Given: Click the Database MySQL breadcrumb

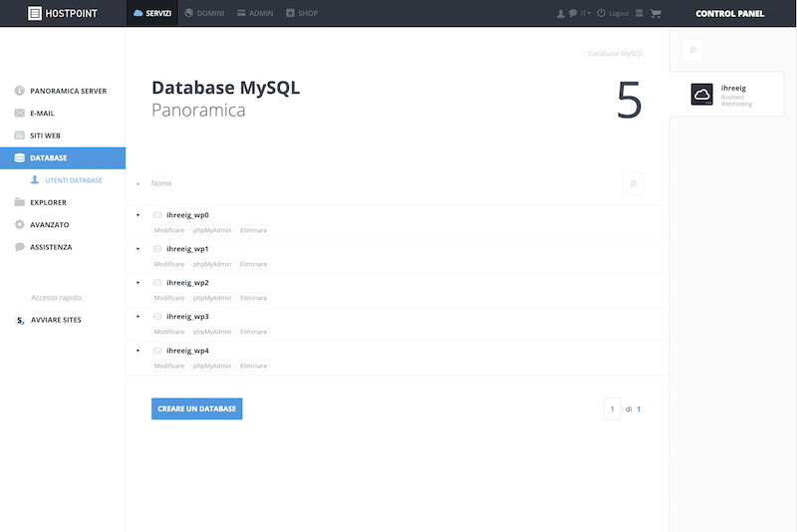Looking at the screenshot, I should pyautogui.click(x=616, y=54).
